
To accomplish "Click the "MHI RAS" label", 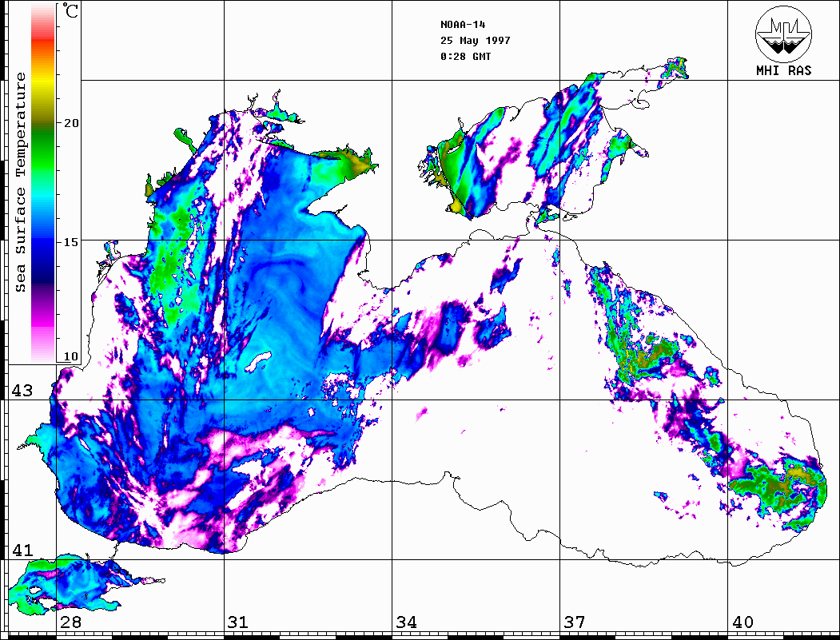I will [x=784, y=70].
